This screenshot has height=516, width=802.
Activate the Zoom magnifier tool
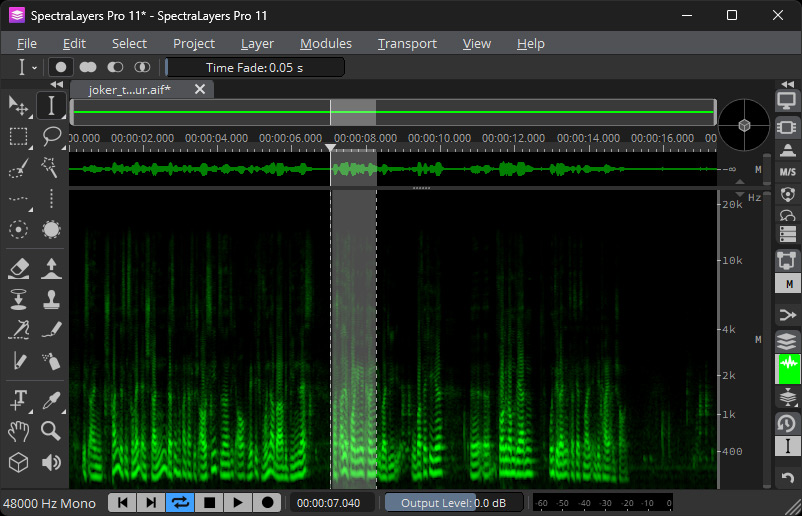(51, 431)
